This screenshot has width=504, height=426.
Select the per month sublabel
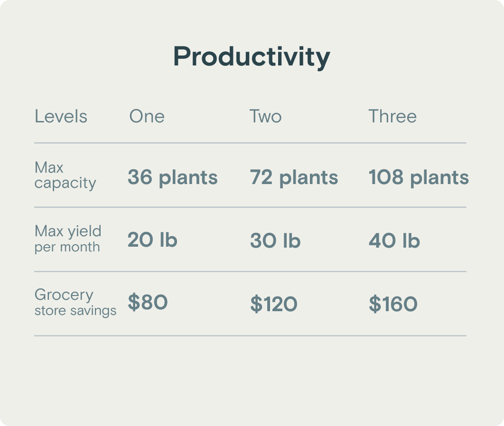pyautogui.click(x=67, y=247)
